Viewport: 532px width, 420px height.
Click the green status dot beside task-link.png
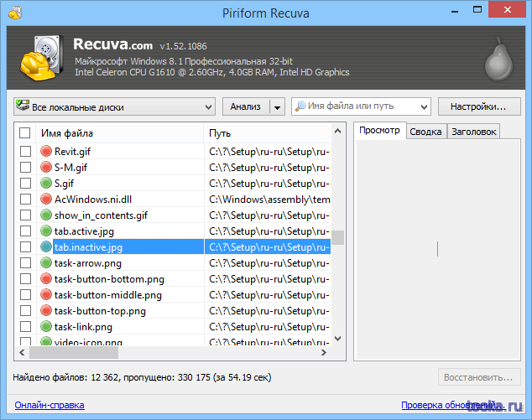(x=46, y=326)
